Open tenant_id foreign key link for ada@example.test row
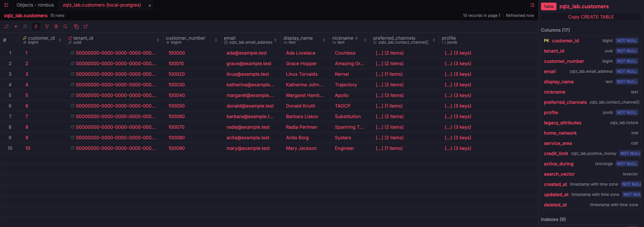Image resolution: width=644 pixels, height=227 pixels. 73,53
